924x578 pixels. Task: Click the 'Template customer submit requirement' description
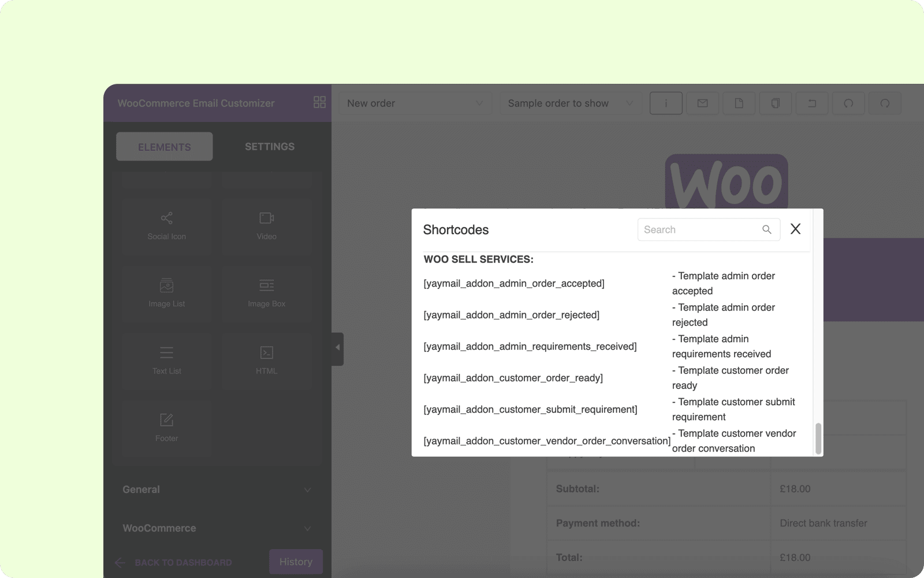pos(733,409)
